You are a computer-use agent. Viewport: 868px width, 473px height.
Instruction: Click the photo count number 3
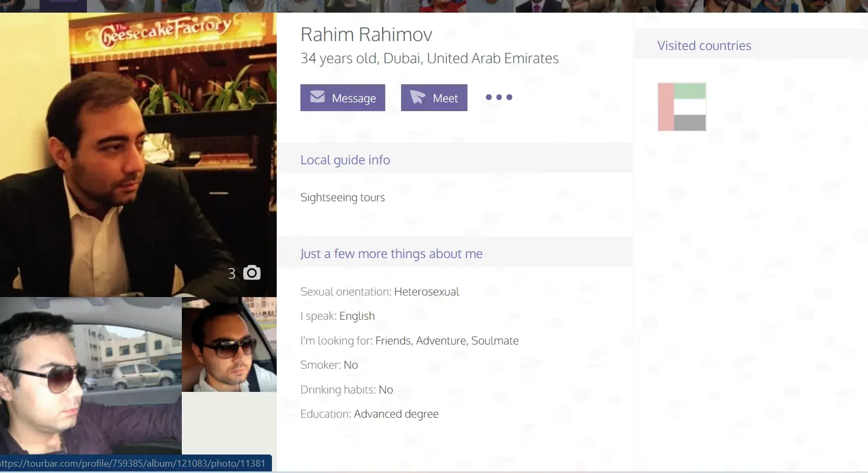click(x=231, y=274)
